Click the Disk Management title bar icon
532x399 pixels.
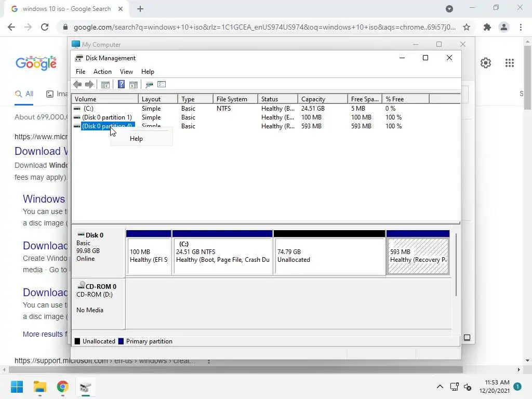(79, 58)
